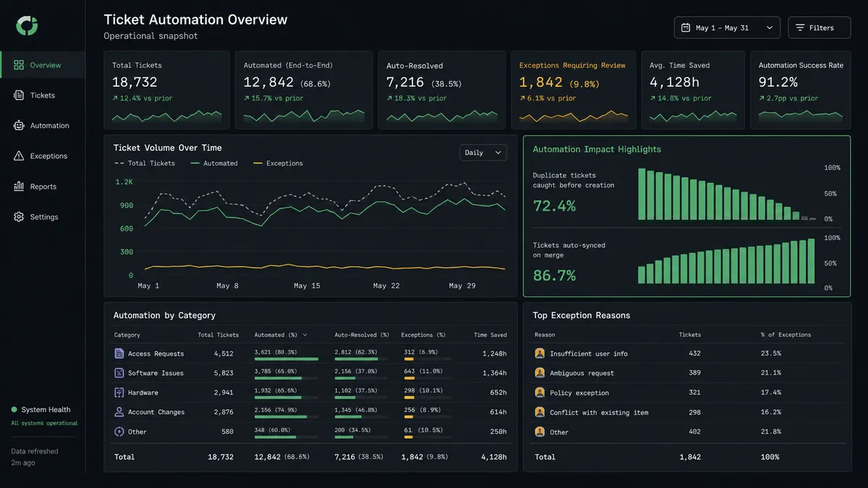Image resolution: width=868 pixels, height=488 pixels.
Task: Click the Automation robot icon
Action: point(19,126)
